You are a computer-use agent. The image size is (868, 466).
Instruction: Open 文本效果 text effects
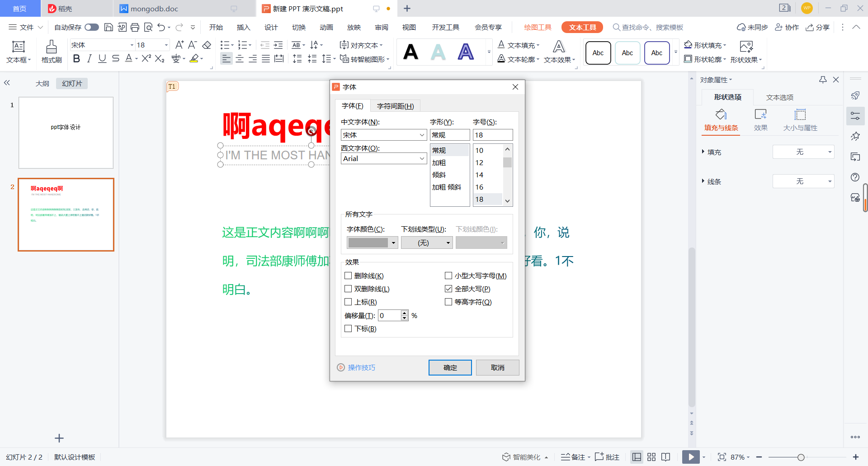click(x=559, y=52)
